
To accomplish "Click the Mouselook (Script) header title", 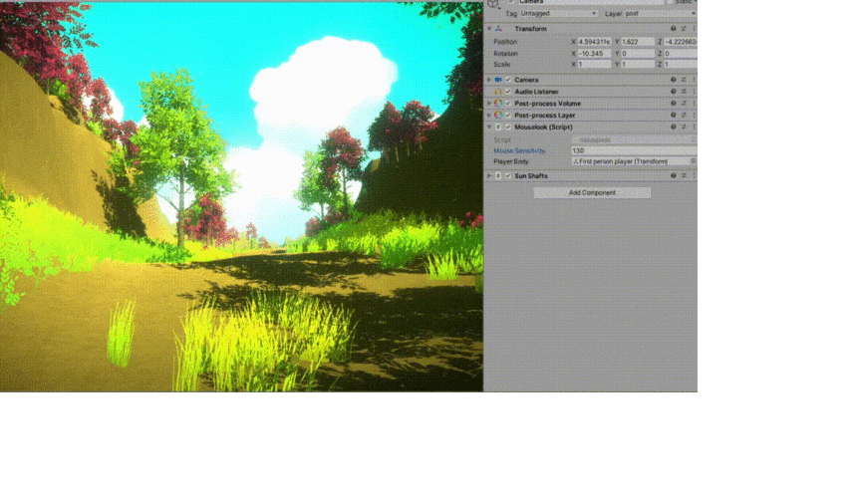I will pyautogui.click(x=543, y=126).
